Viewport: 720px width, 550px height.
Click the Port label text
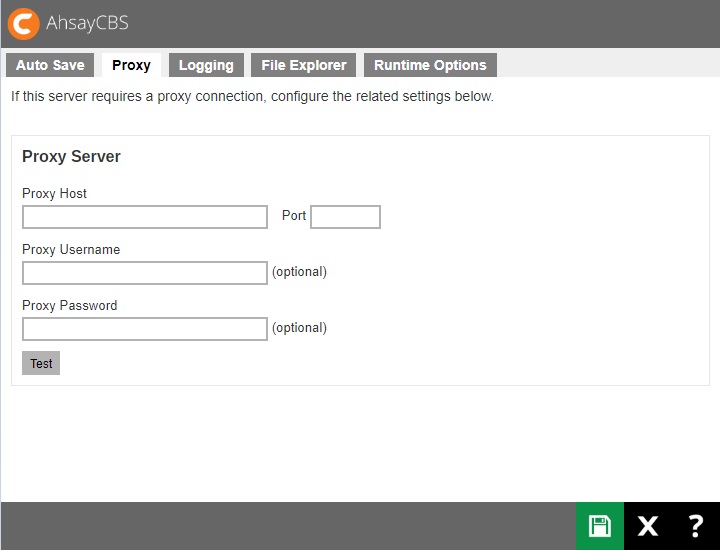294,216
